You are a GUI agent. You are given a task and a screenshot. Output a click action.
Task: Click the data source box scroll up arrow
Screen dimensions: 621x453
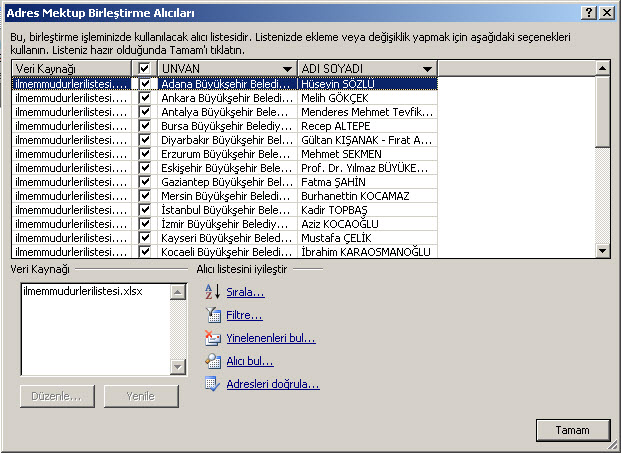tap(177, 292)
